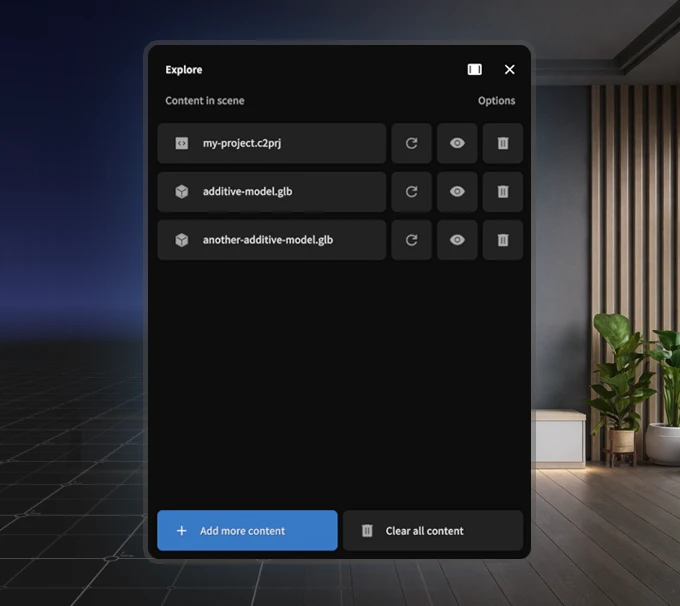
Task: Delete additive-model.glb with trash icon
Action: 503,192
